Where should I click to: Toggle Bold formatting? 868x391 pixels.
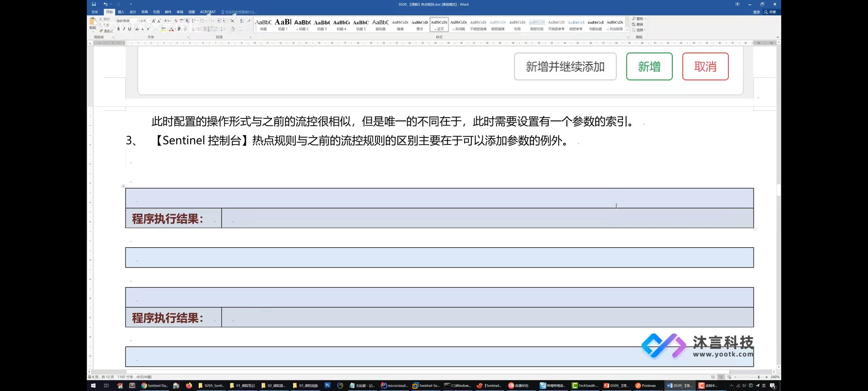coord(119,29)
